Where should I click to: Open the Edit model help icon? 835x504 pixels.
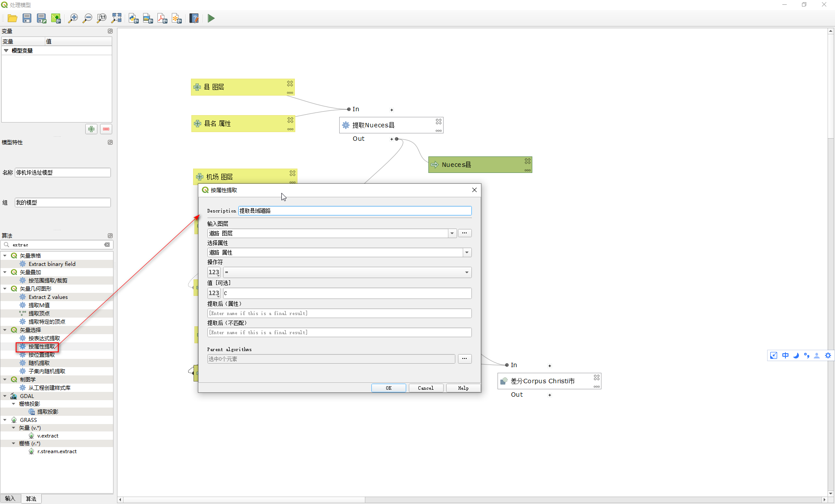click(x=194, y=18)
